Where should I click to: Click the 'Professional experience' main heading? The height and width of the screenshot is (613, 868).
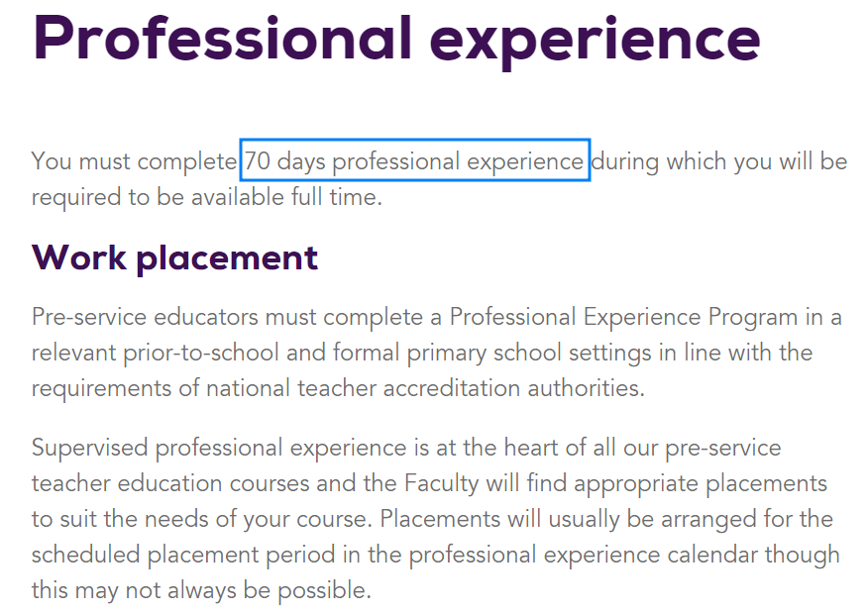[x=396, y=40]
